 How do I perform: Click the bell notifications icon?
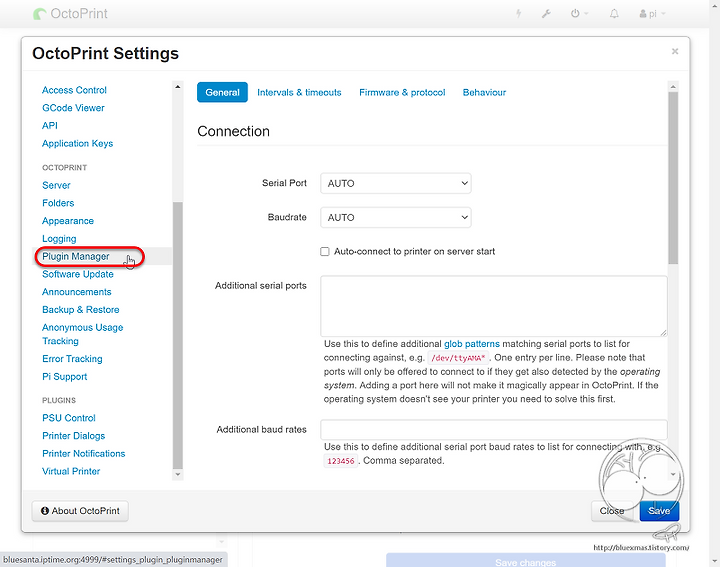[614, 14]
